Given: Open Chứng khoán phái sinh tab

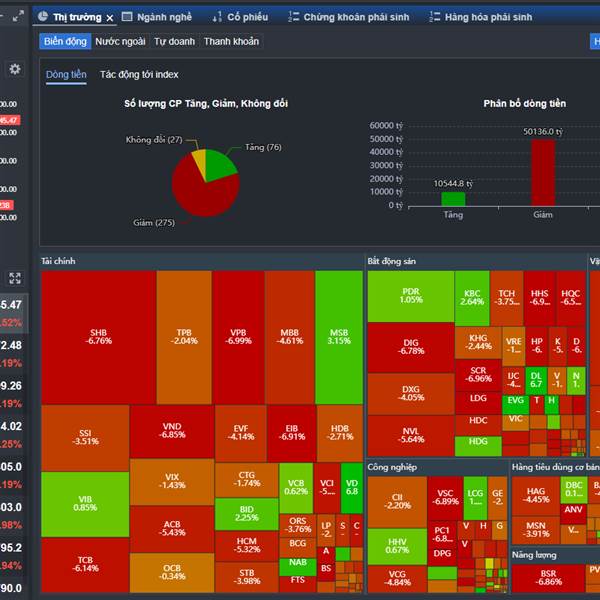Looking at the screenshot, I should pos(349,17).
